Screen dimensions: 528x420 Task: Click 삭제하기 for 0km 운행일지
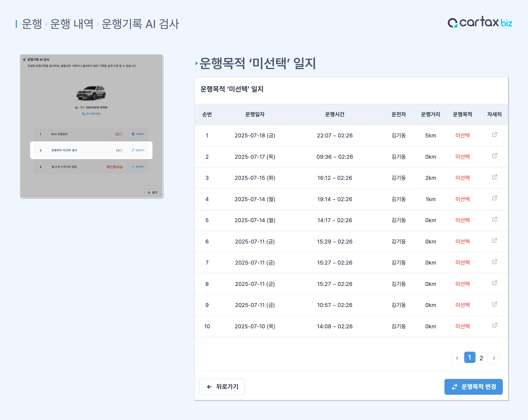138,134
